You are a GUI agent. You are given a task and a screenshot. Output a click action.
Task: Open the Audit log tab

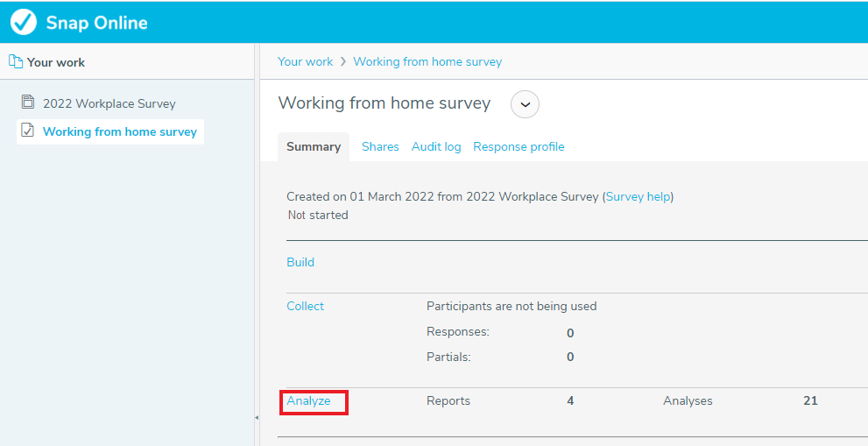[x=436, y=147]
